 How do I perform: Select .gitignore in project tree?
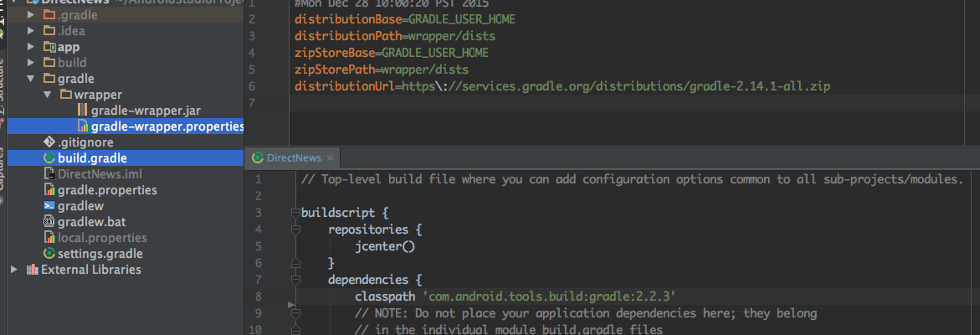(85, 142)
